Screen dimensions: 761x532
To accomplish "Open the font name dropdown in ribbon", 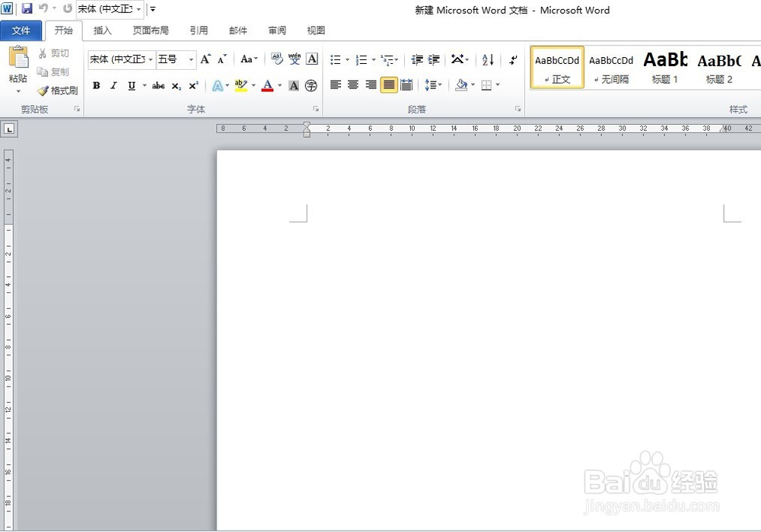I will tap(151, 59).
